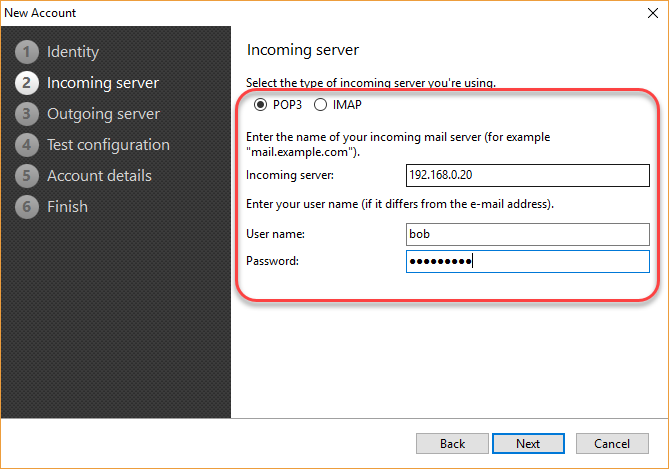Click into the User name field

click(528, 234)
